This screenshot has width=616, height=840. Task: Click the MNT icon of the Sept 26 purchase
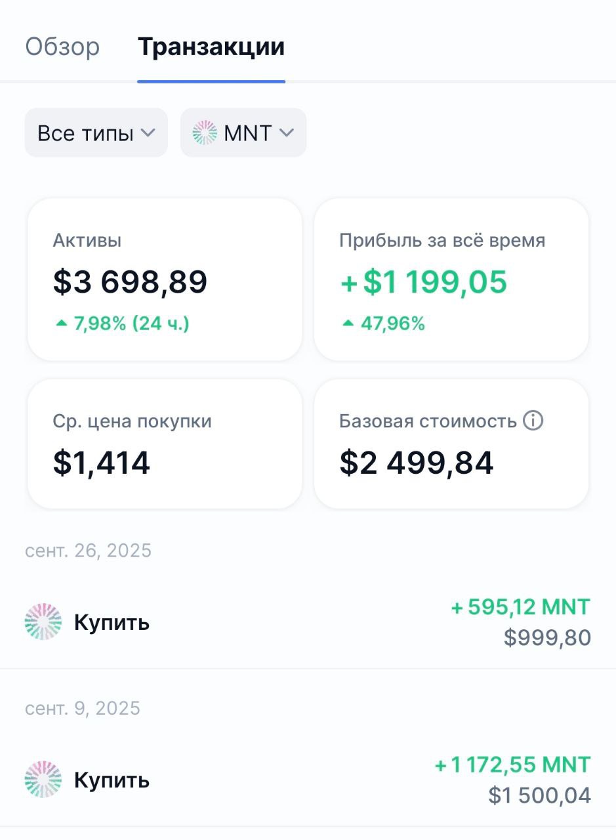[43, 621]
